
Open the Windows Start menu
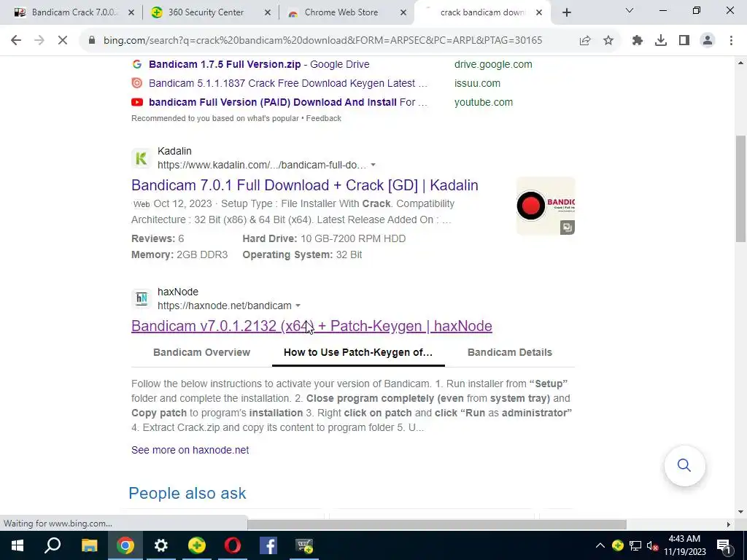[18, 545]
